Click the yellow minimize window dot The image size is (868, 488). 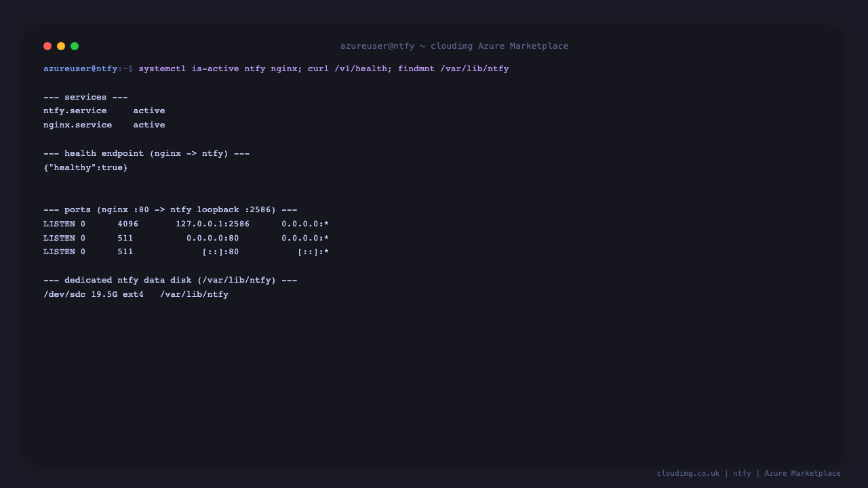tap(61, 46)
